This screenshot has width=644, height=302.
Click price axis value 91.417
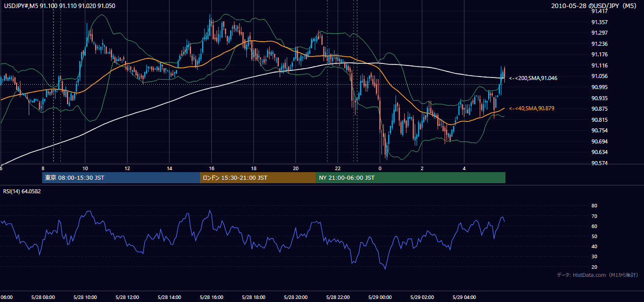600,11
